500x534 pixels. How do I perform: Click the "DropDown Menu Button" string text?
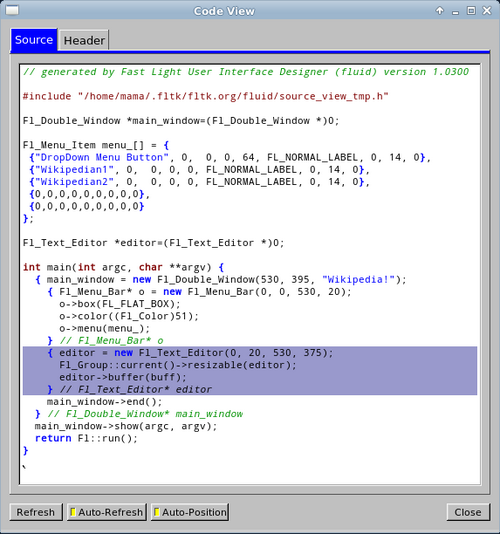tap(102, 157)
